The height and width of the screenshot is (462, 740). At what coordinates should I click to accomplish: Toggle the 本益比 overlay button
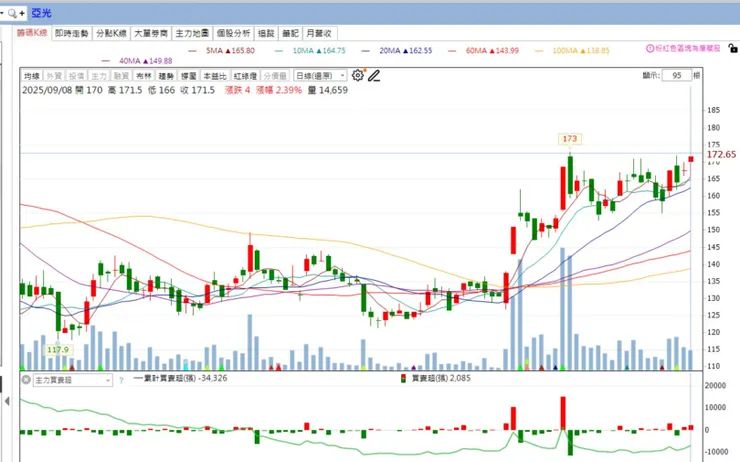point(215,76)
